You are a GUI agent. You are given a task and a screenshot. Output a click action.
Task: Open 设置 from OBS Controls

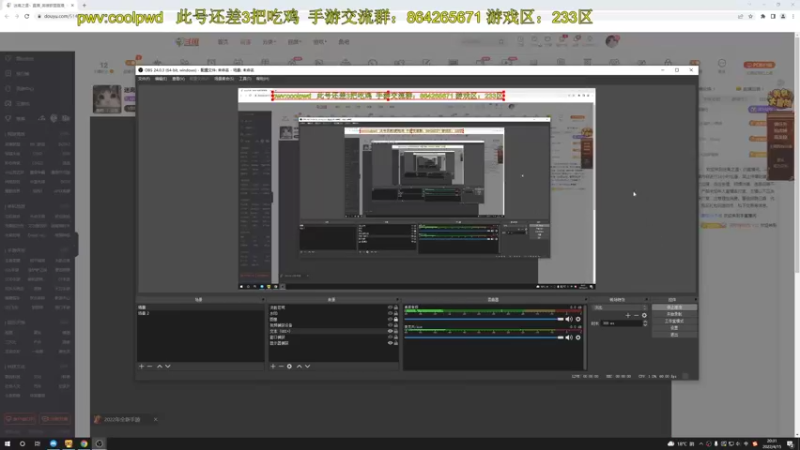click(x=674, y=328)
